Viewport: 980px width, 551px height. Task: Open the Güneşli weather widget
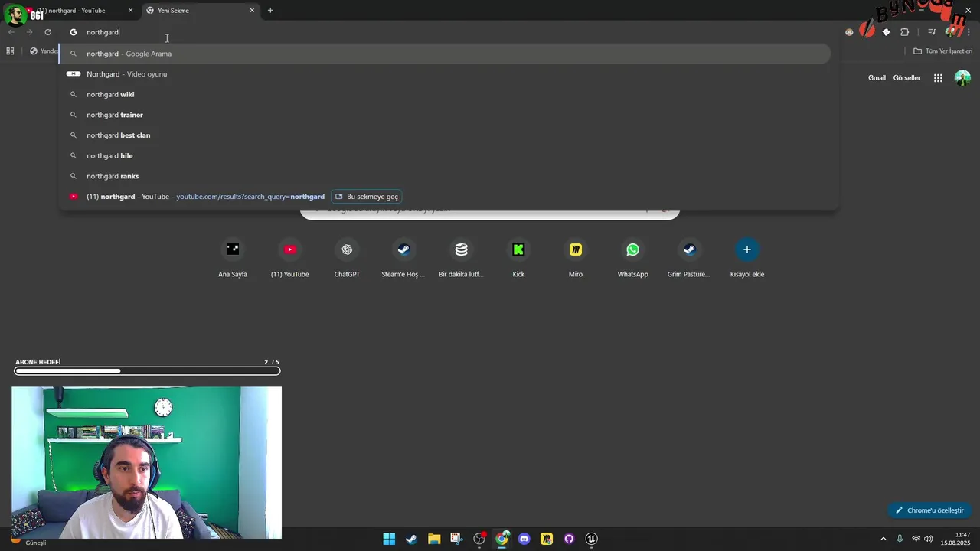(x=28, y=540)
